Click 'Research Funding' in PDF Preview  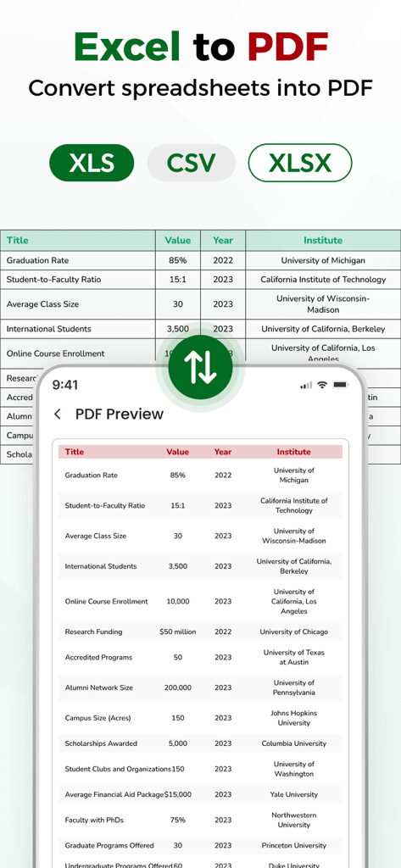coord(93,632)
